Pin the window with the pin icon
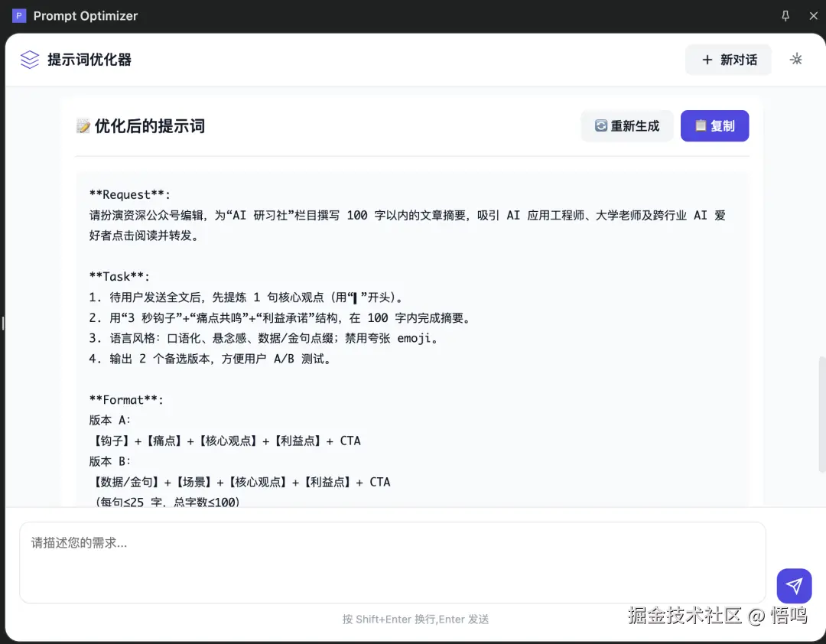The image size is (826, 644). point(785,15)
